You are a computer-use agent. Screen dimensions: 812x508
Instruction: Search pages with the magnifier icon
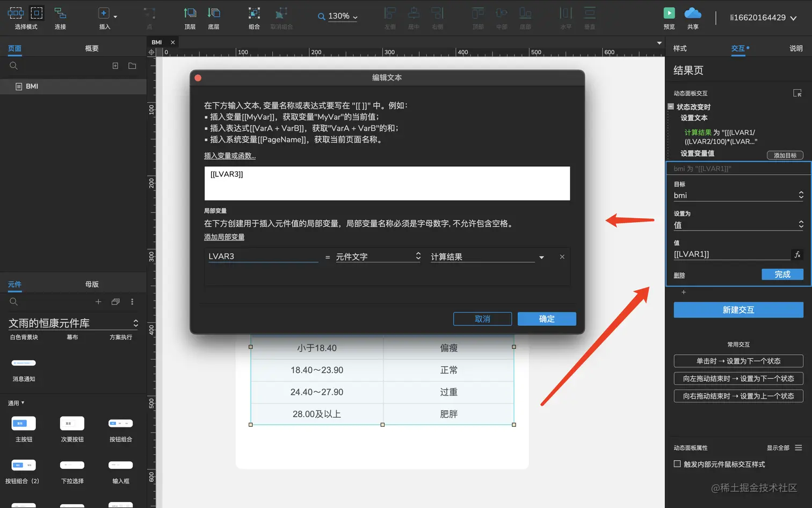pos(14,66)
